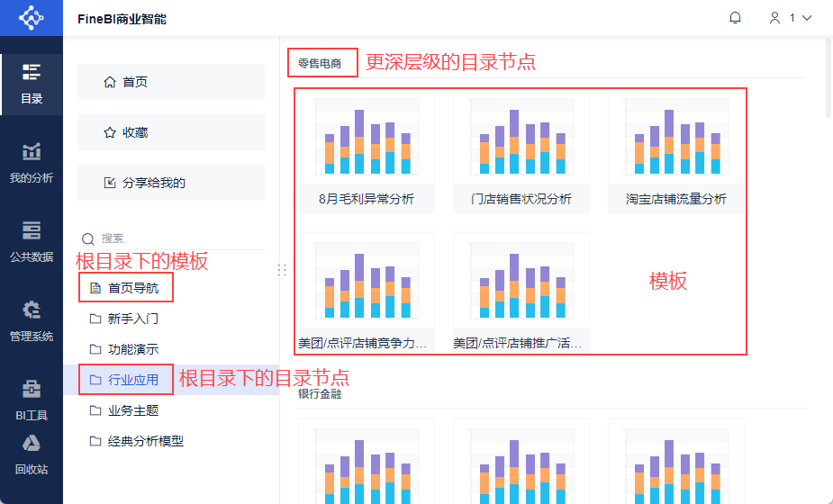Open 分享给我的 shared items
Viewport: 833px width, 504px height.
[171, 183]
